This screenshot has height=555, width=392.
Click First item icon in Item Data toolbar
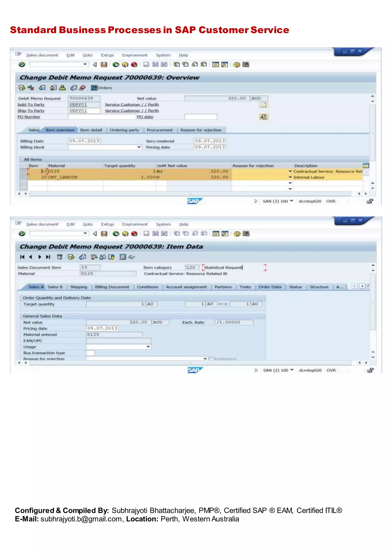click(22, 257)
